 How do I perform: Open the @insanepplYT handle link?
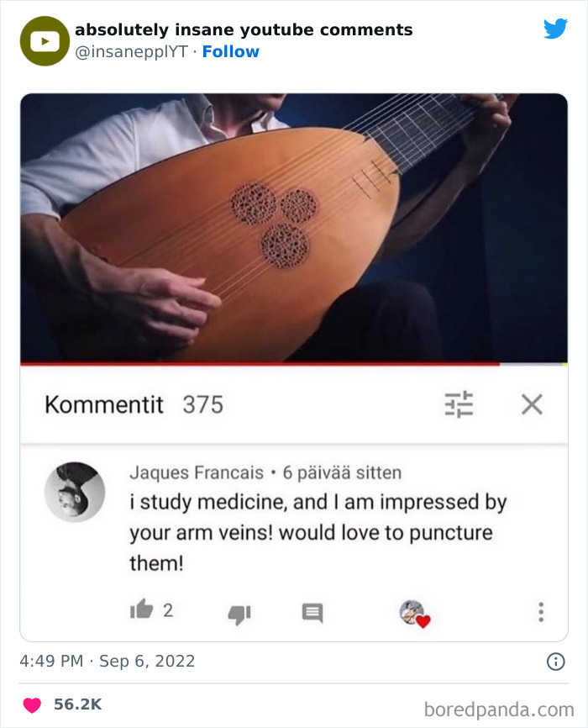point(131,51)
